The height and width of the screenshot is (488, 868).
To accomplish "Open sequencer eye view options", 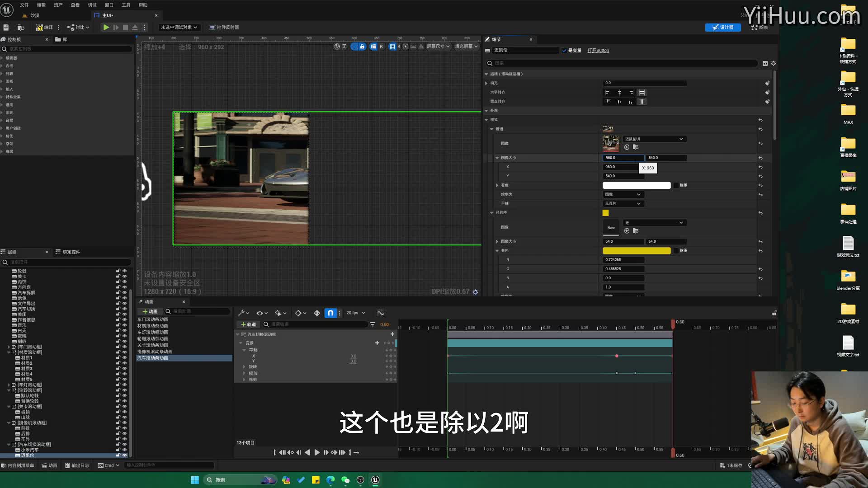I will click(262, 313).
